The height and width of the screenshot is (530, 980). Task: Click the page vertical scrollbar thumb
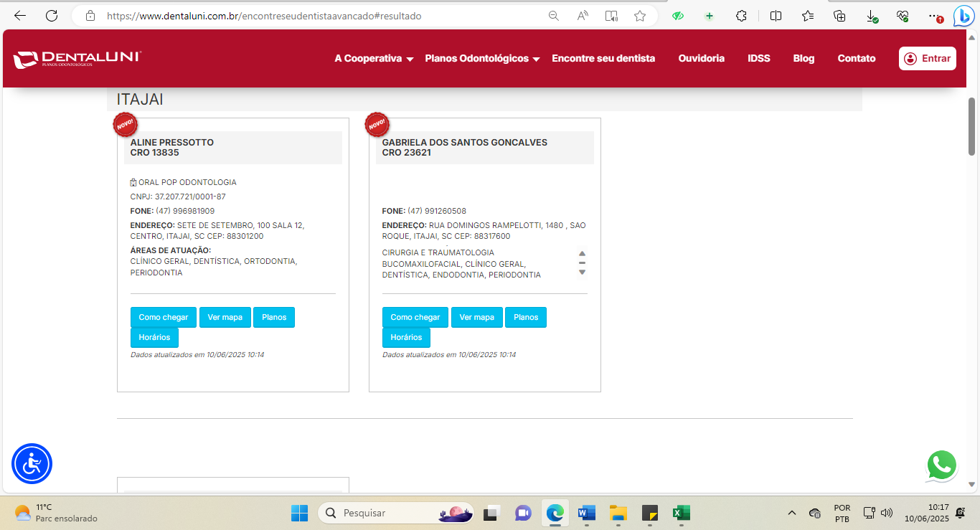[x=972, y=126]
